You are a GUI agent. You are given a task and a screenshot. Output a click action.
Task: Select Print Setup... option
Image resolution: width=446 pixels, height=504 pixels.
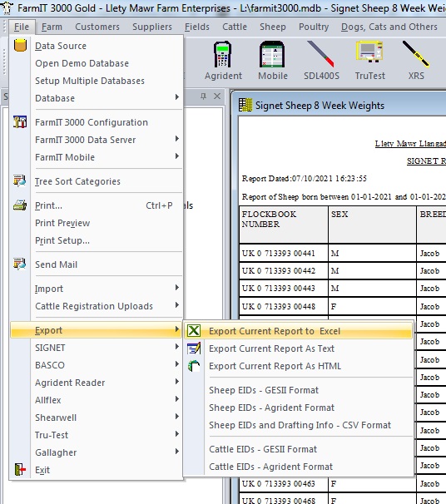coord(97,240)
